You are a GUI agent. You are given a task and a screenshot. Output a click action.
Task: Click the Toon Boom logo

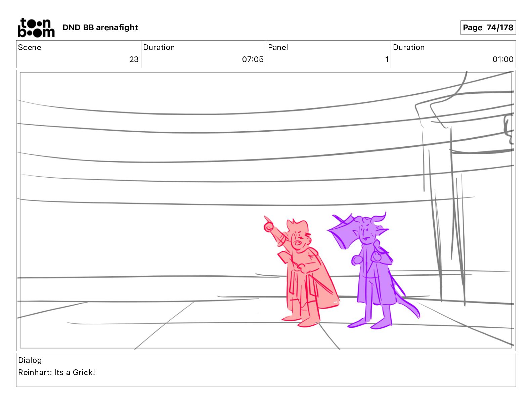pyautogui.click(x=36, y=28)
